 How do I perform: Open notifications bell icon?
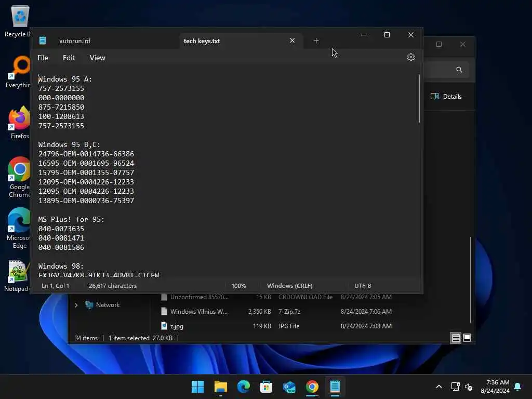pyautogui.click(x=517, y=387)
